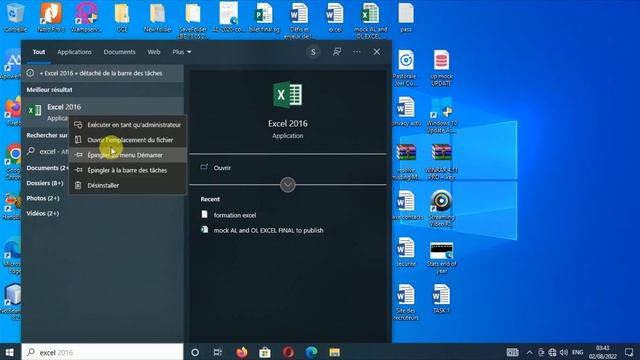Click the volume icon in system tray
Image resolution: width=640 pixels, height=360 pixels.
pyautogui.click(x=564, y=352)
